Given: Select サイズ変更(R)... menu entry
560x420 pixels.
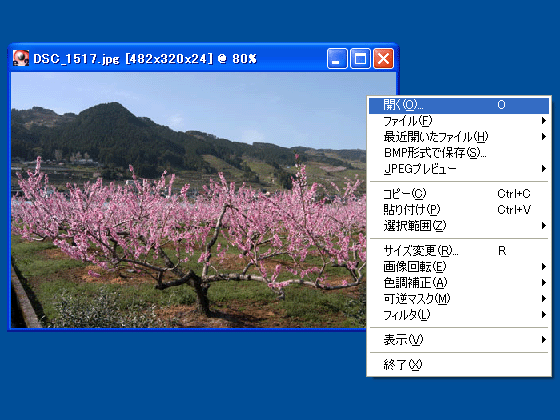Looking at the screenshot, I should coord(459,251).
